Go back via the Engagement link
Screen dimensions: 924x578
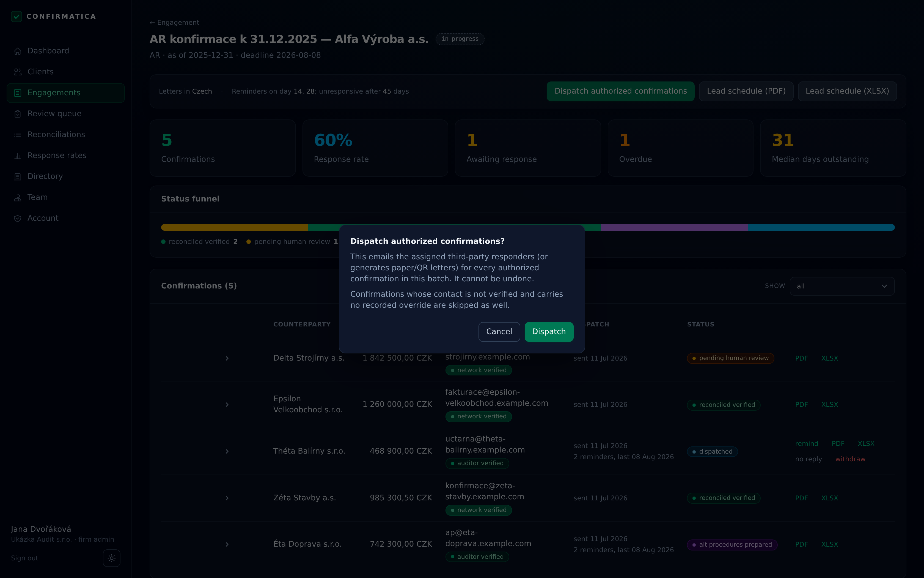coord(175,23)
